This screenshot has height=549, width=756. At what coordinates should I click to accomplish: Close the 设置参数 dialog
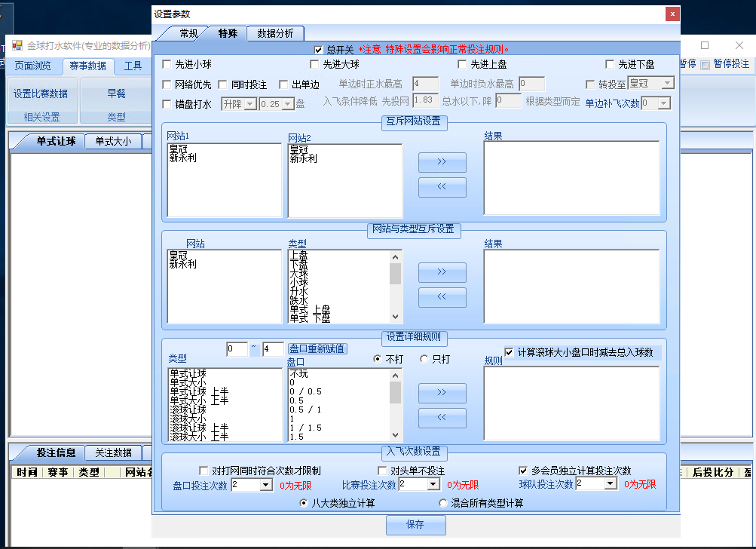pyautogui.click(x=672, y=14)
